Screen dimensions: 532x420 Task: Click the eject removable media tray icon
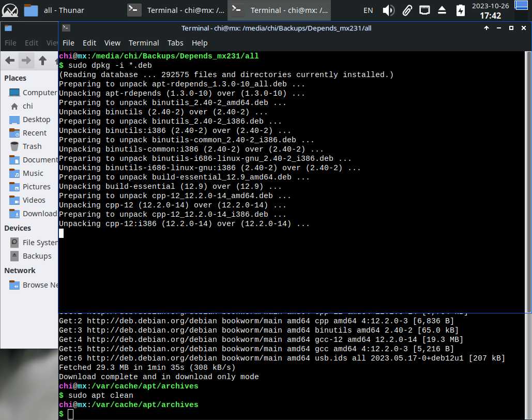tap(442, 10)
